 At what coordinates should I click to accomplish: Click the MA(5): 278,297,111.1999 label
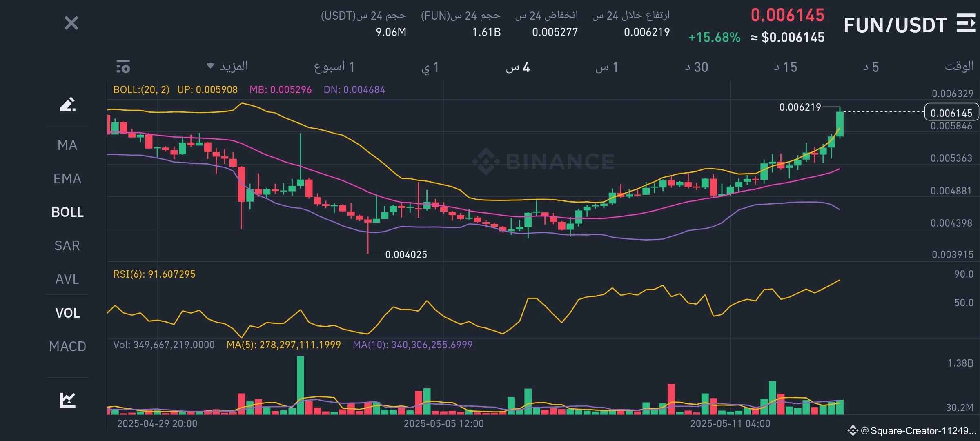(x=283, y=345)
